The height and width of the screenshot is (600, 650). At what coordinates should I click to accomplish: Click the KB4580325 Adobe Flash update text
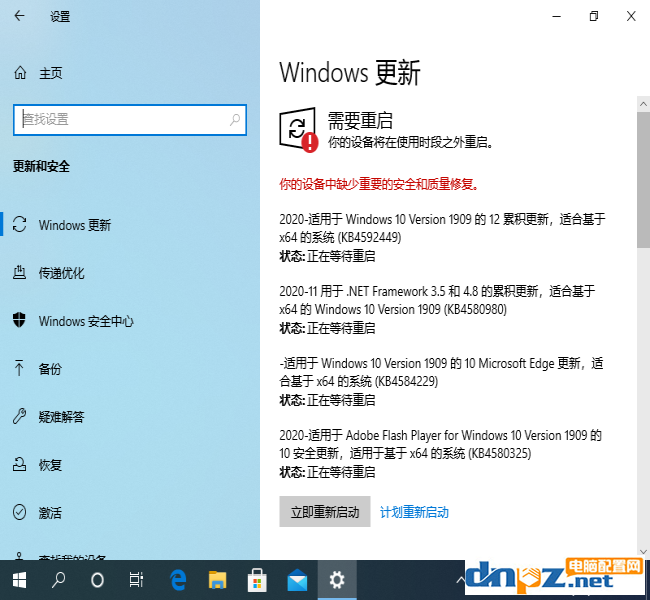click(440, 444)
